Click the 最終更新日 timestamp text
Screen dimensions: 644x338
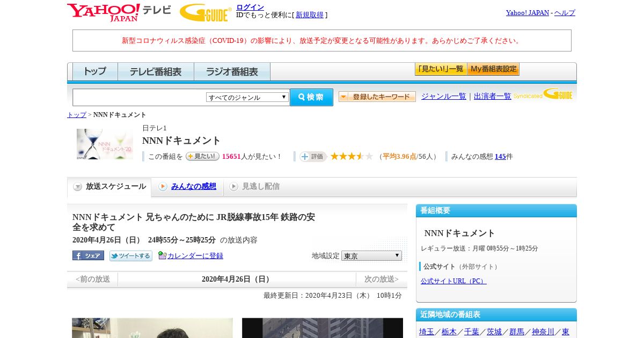[x=332, y=296]
